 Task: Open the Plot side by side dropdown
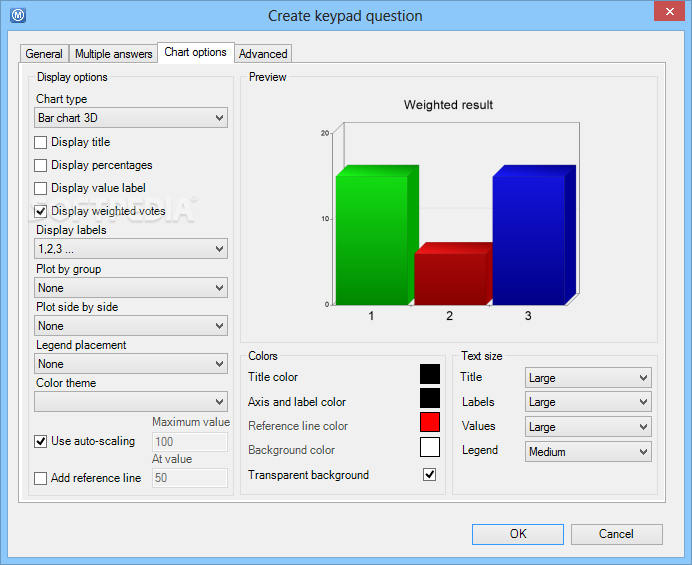131,326
